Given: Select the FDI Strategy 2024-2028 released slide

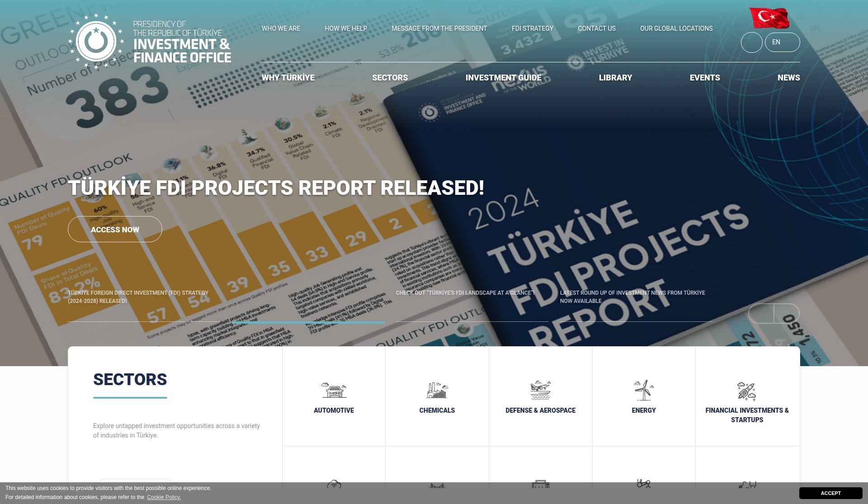Looking at the screenshot, I should click(138, 297).
